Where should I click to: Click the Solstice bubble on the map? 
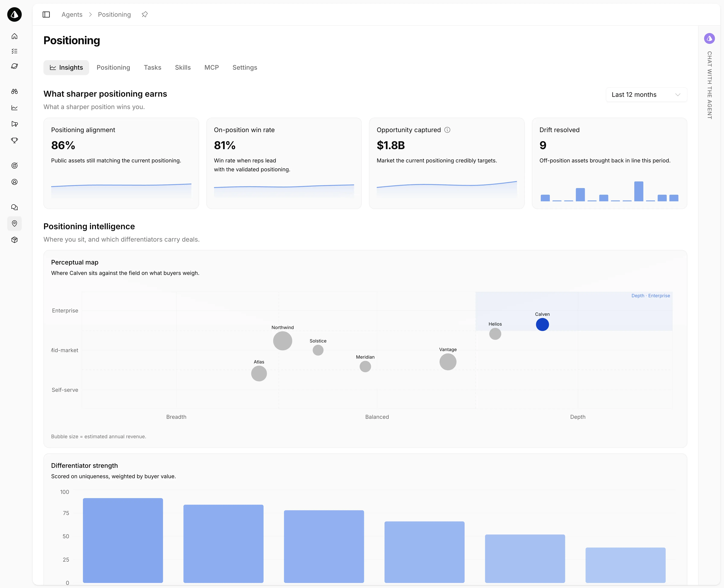pos(318,350)
